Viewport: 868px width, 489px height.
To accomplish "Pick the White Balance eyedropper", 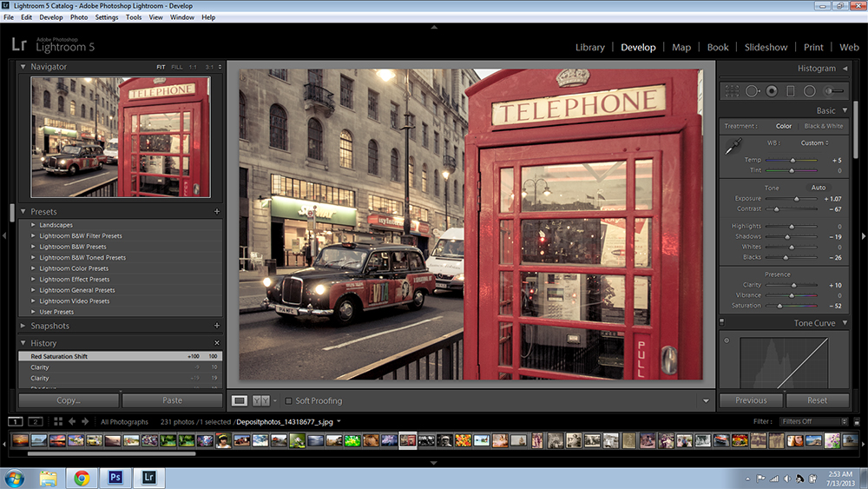I will tap(733, 146).
